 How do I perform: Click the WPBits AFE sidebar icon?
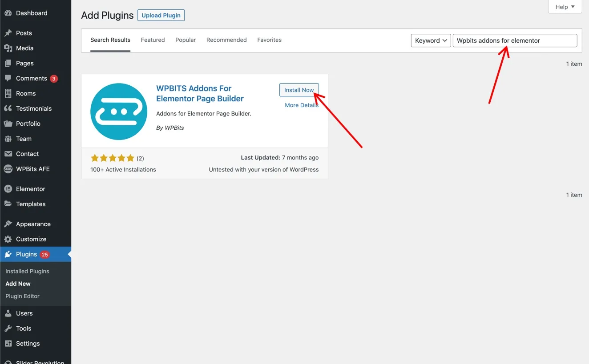(x=8, y=169)
